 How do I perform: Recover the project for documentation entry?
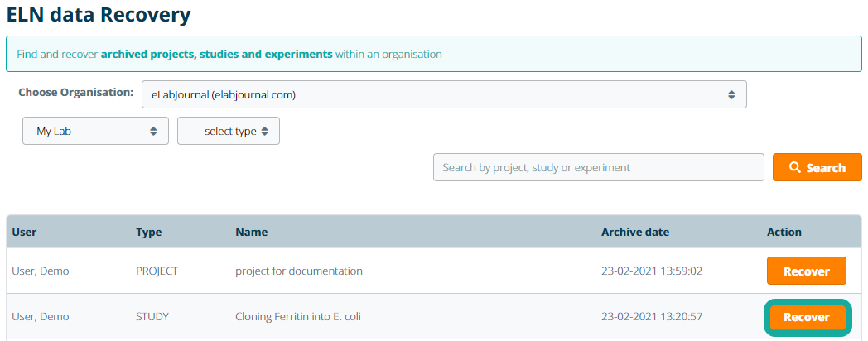(806, 271)
